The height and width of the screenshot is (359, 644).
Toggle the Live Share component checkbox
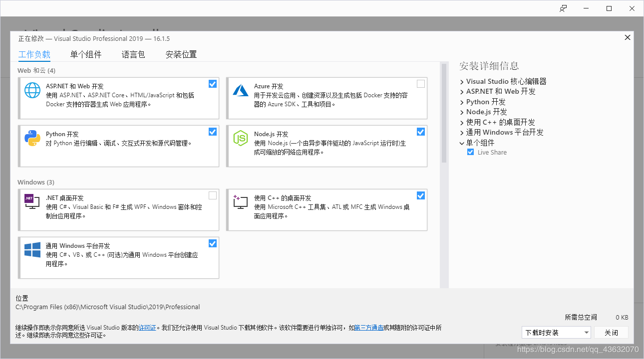point(470,152)
